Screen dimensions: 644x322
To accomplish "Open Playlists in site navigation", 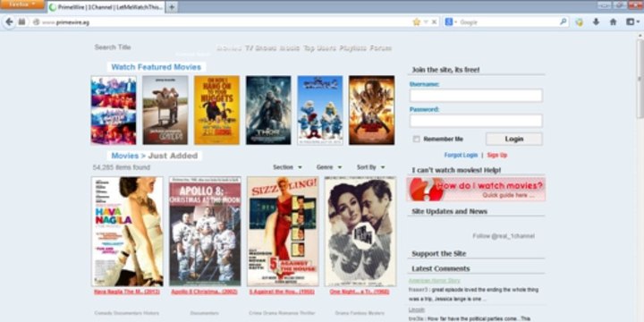I will click(x=352, y=48).
